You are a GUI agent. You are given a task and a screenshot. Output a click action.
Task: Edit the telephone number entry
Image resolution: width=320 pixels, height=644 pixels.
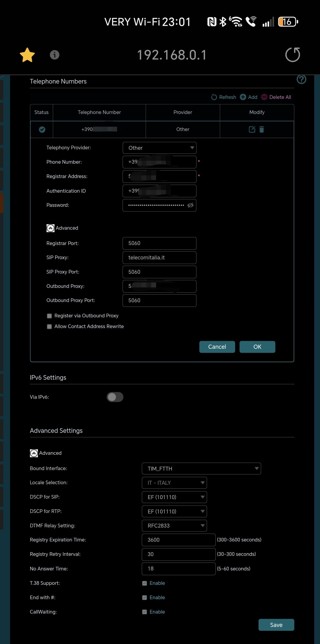tap(252, 129)
